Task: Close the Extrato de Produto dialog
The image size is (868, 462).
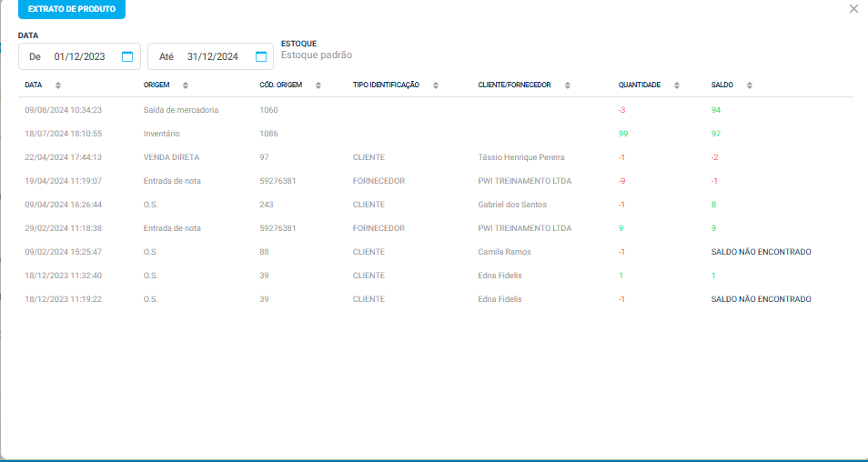Action: (x=853, y=9)
